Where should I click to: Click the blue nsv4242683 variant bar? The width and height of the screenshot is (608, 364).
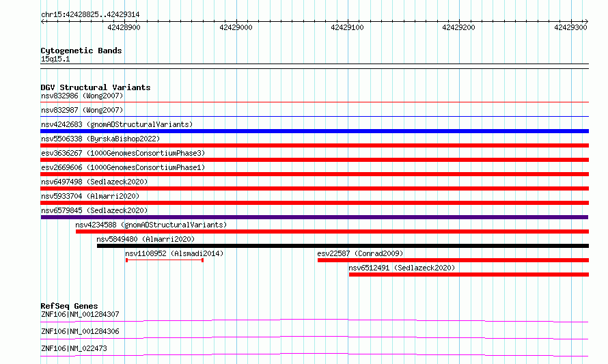point(314,131)
